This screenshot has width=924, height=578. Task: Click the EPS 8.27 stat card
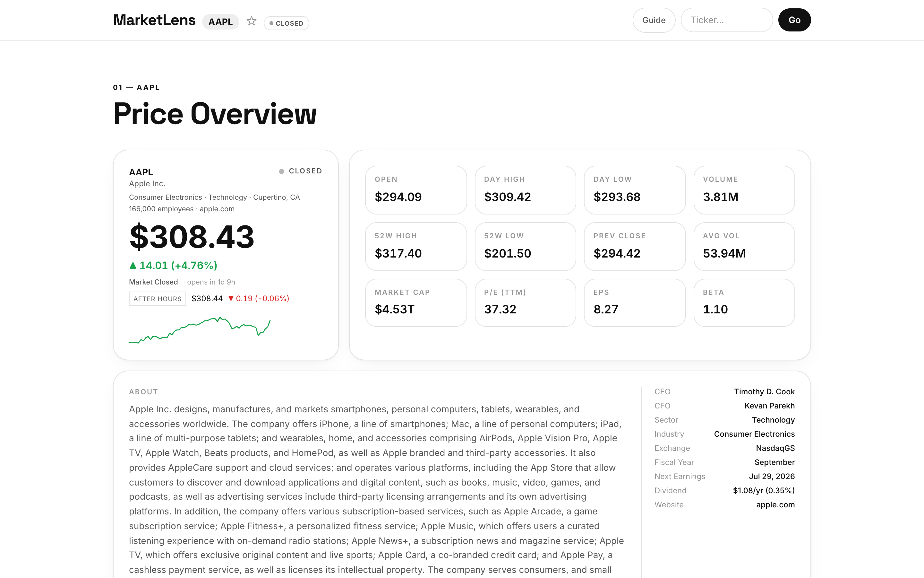coord(635,303)
